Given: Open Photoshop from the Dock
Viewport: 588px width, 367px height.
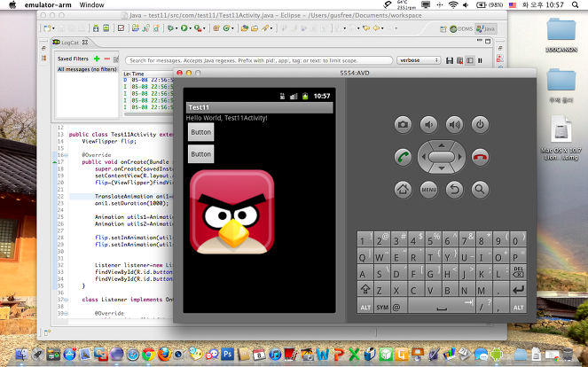Looking at the screenshot, I should (x=227, y=354).
